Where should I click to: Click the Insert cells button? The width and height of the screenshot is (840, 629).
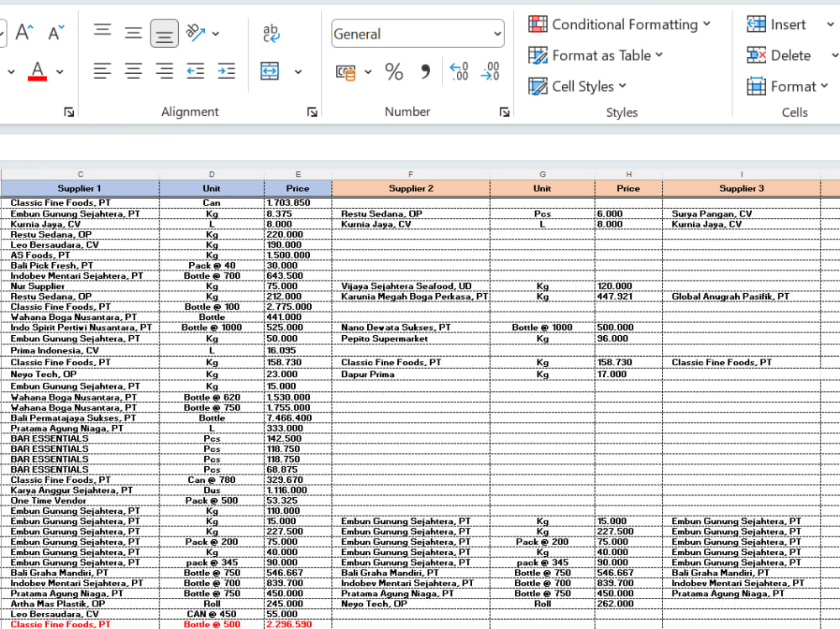(776, 24)
